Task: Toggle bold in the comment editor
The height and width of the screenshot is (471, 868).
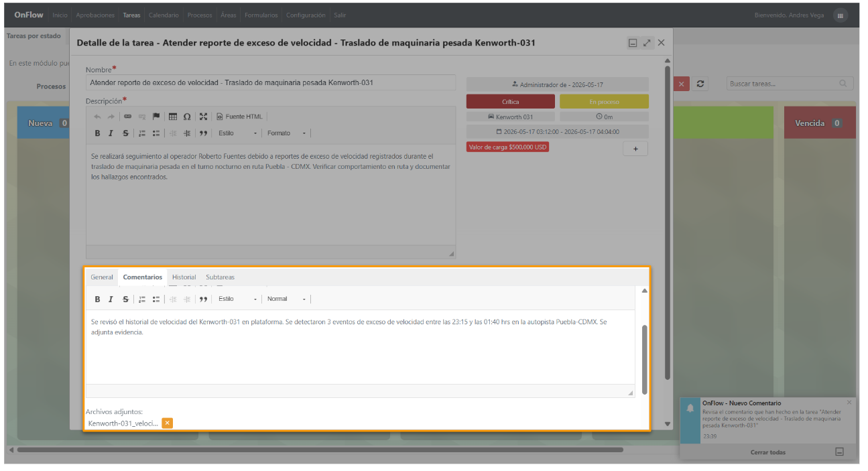Action: point(97,299)
